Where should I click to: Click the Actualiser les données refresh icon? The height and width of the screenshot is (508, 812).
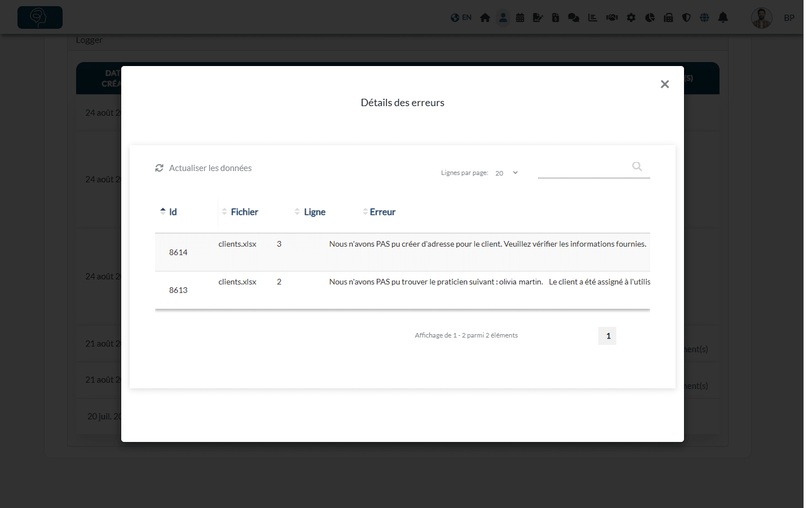[160, 168]
